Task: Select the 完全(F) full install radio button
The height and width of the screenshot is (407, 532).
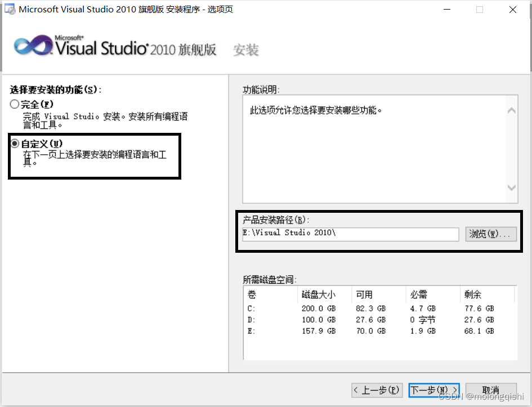Action: (15, 104)
